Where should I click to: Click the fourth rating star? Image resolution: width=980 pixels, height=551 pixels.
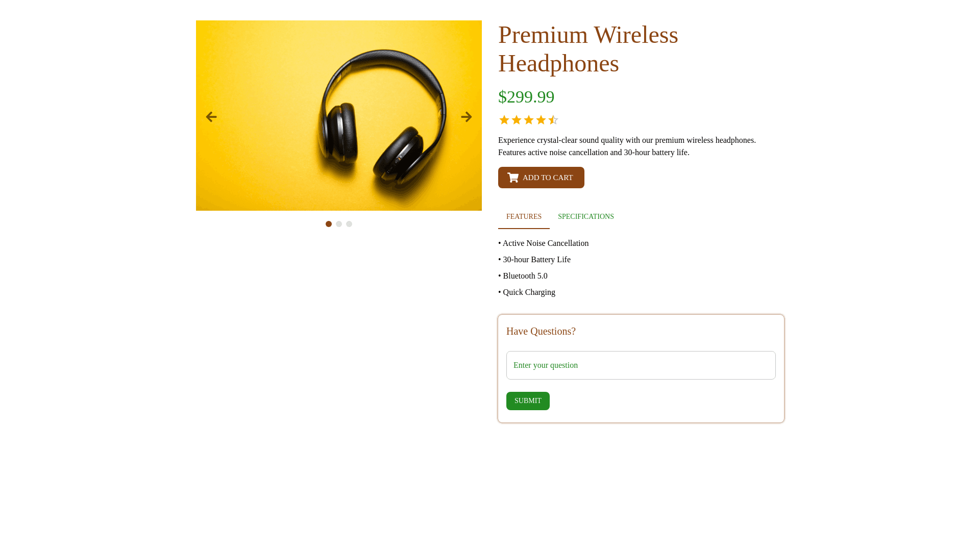click(x=541, y=120)
